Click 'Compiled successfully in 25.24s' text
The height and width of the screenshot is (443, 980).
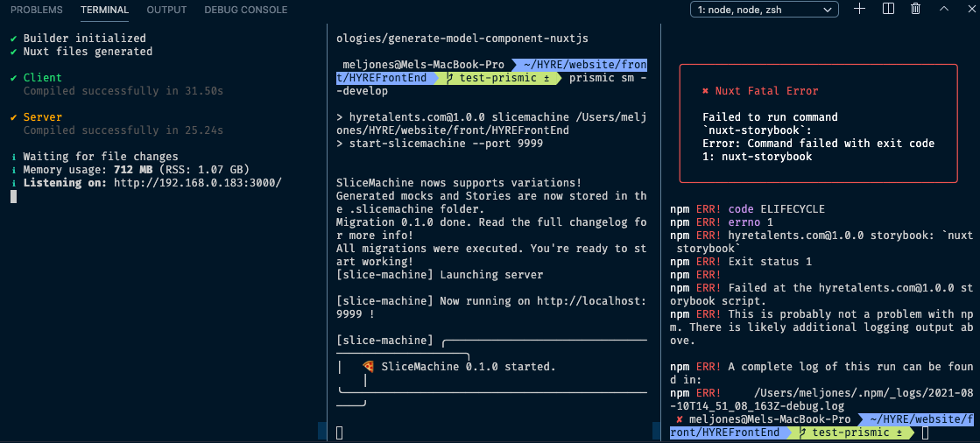tap(123, 130)
